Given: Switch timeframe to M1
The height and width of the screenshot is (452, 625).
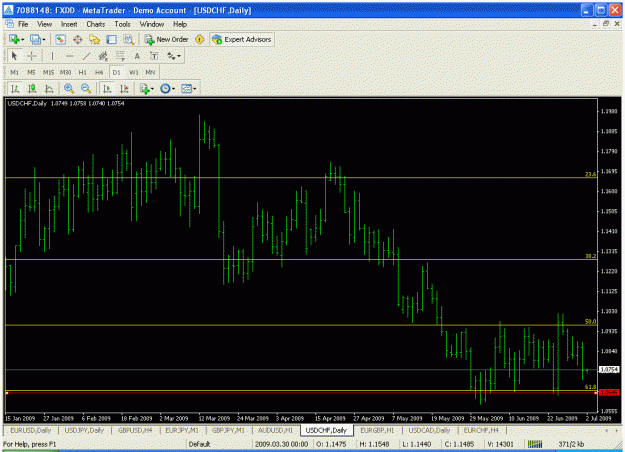Looking at the screenshot, I should [x=14, y=72].
